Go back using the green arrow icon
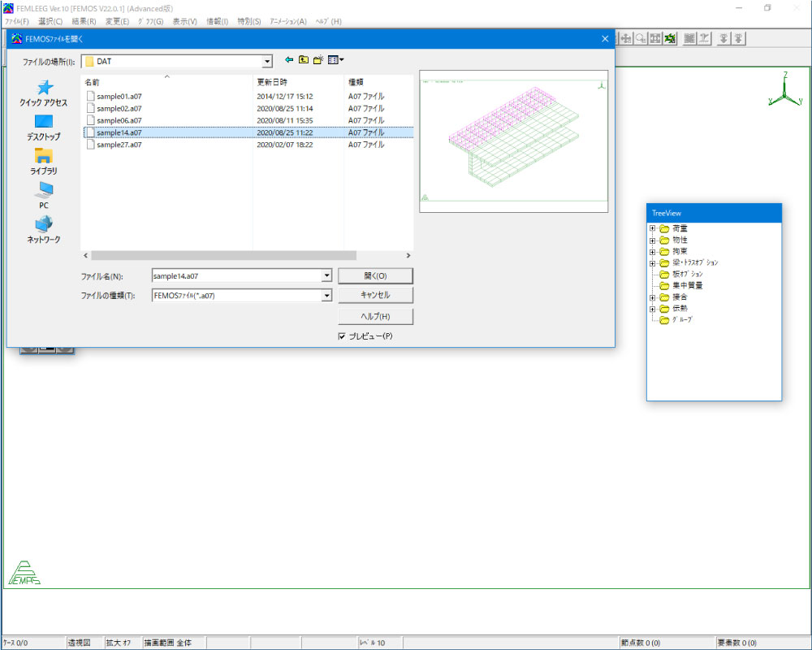The width and height of the screenshot is (812, 650). 289,60
